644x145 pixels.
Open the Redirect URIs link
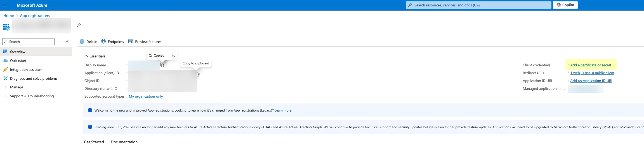592,73
